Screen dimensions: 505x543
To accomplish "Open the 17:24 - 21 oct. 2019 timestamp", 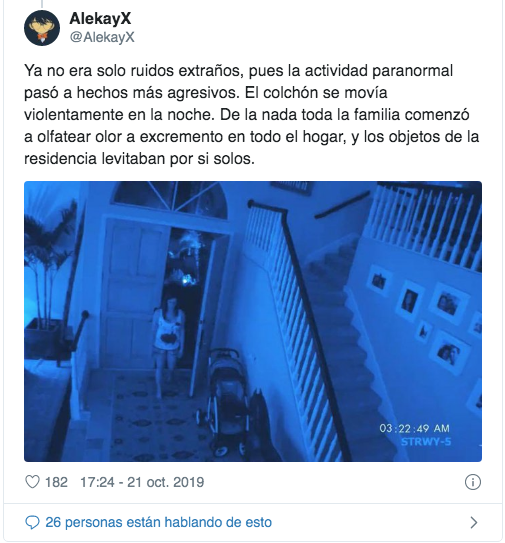I will click(142, 482).
